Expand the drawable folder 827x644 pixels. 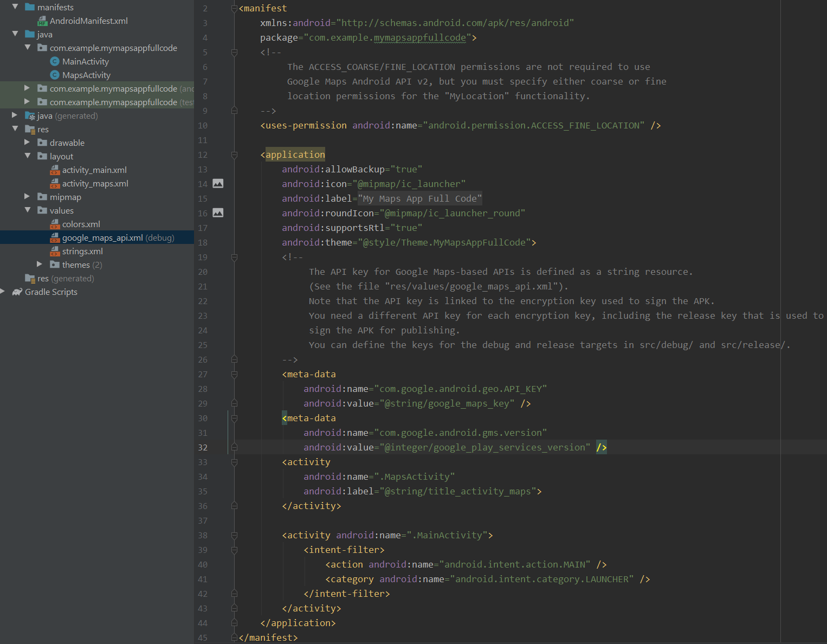coord(27,143)
